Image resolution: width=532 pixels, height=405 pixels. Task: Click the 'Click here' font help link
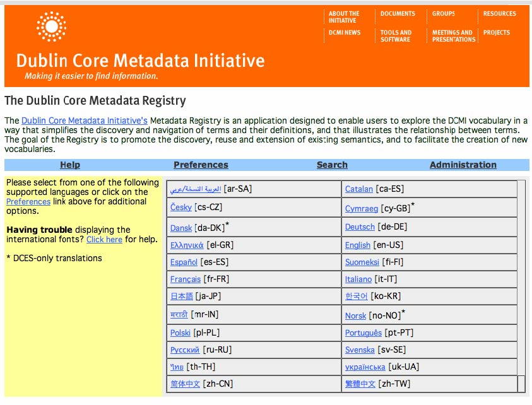104,239
